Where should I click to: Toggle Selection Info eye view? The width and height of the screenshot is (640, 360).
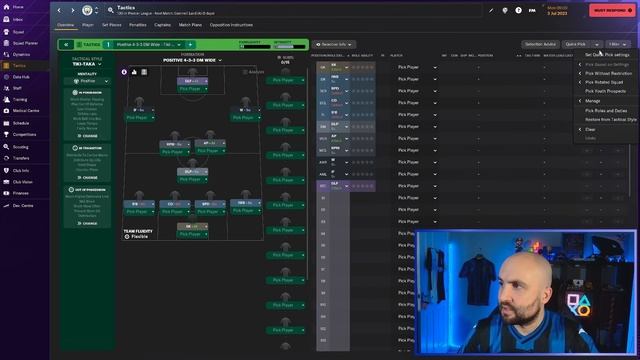click(334, 44)
